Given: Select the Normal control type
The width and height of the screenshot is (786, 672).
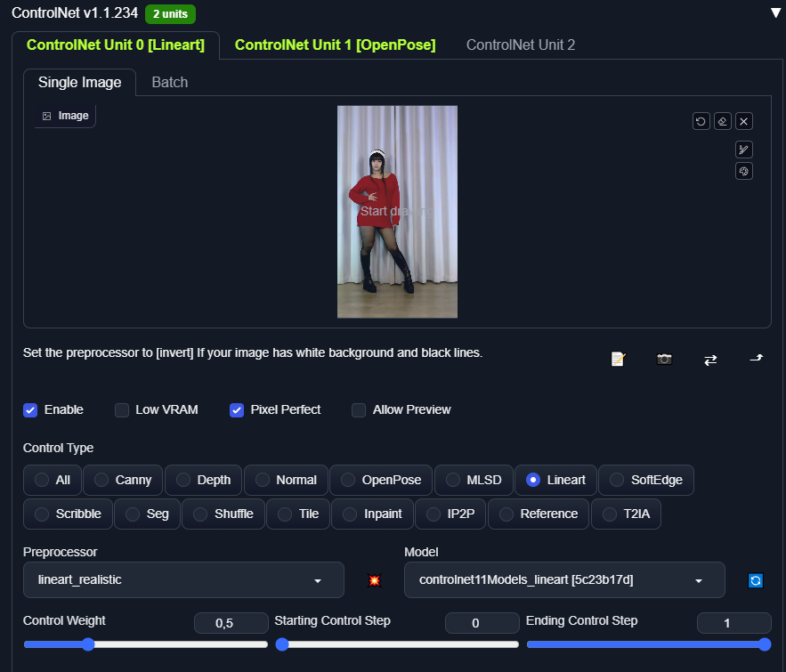Looking at the screenshot, I should (x=286, y=480).
